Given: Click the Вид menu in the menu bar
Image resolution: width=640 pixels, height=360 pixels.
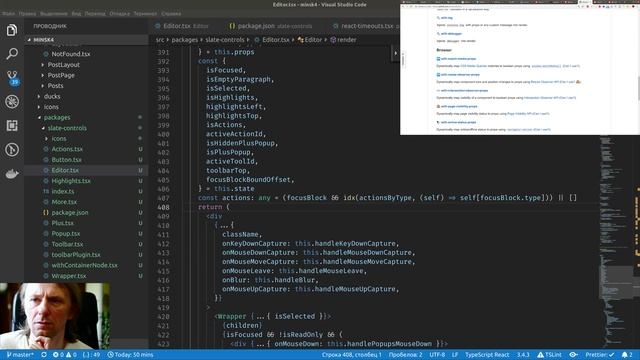Looking at the screenshot, I should (76, 13).
